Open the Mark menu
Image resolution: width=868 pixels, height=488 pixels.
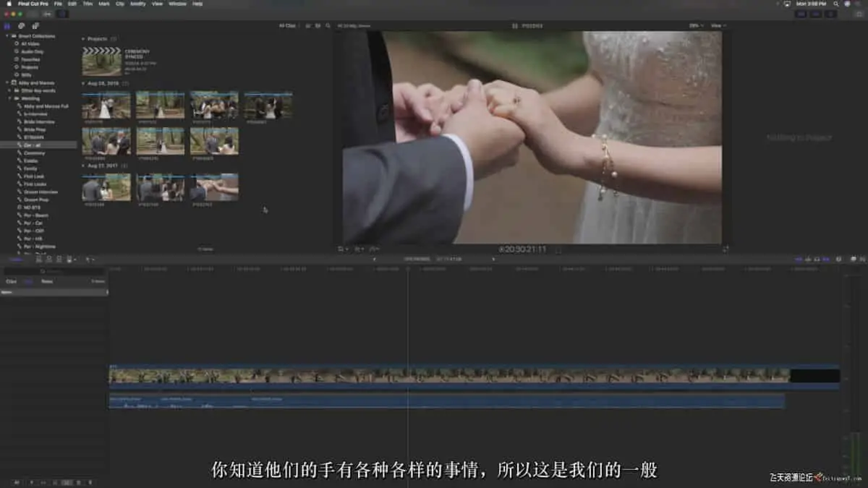(x=104, y=4)
